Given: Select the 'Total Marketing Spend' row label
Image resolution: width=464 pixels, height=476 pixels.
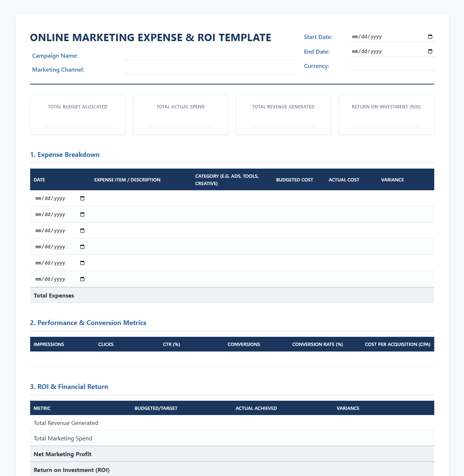Looking at the screenshot, I should [x=63, y=439].
